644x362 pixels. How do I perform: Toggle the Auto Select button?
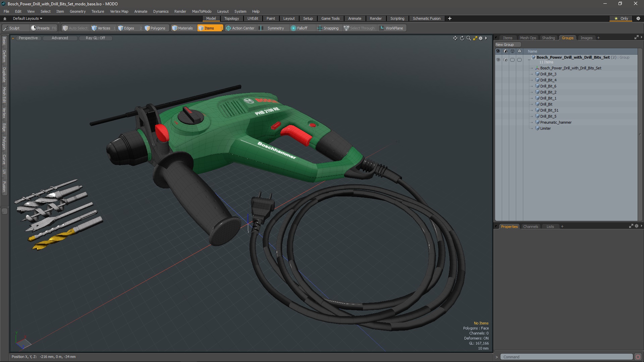[x=75, y=28]
